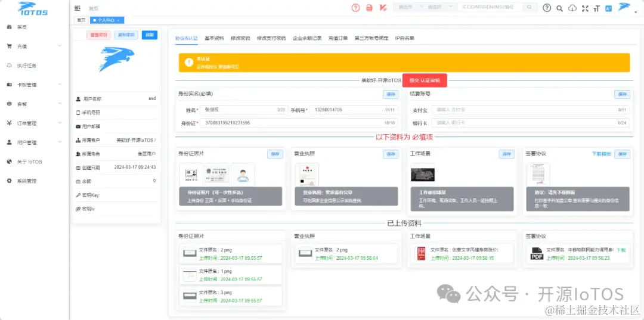Save the 身份证照片 upload card
The image size is (644, 320).
(275, 154)
